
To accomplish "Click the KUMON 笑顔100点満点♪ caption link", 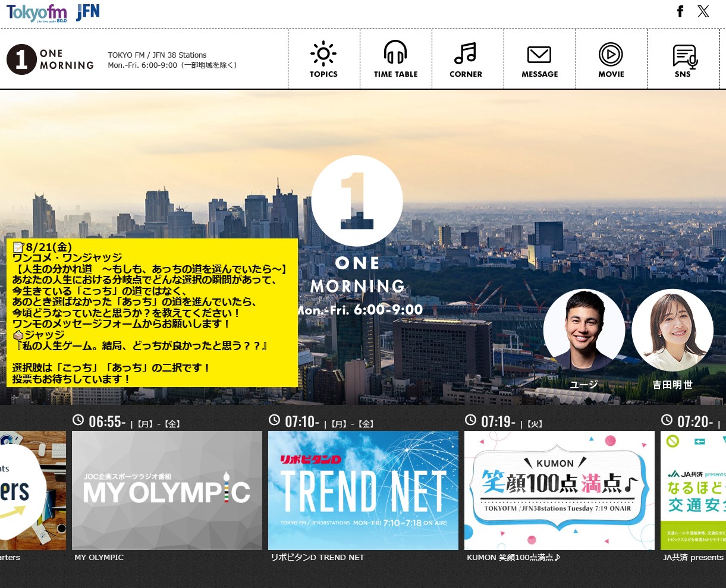I will coord(514,558).
